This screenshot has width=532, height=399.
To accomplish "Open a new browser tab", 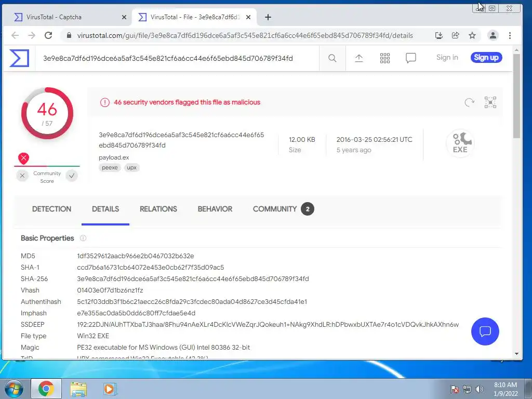I will point(268,17).
